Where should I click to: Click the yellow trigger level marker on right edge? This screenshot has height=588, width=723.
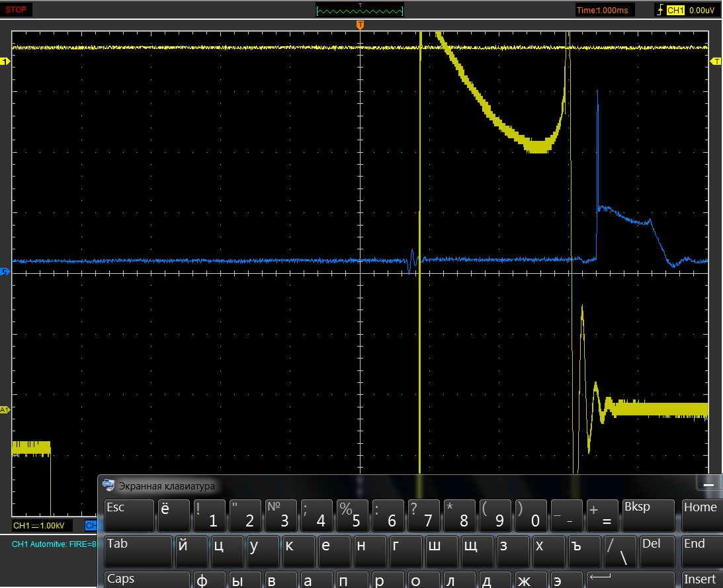click(x=716, y=62)
